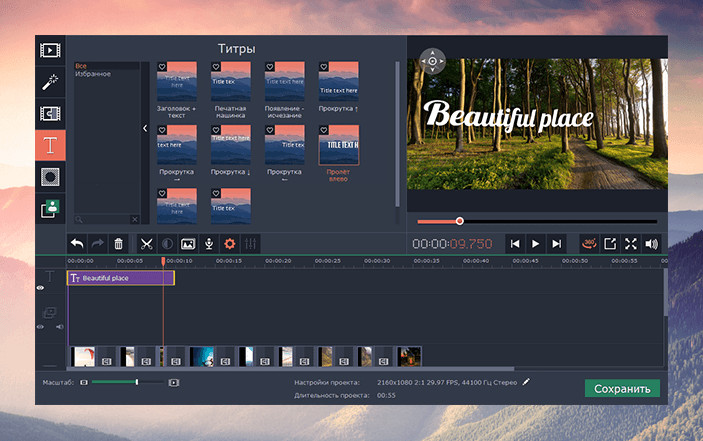
Task: Favorite 'Печатная машинка' title heart
Action: [216, 67]
